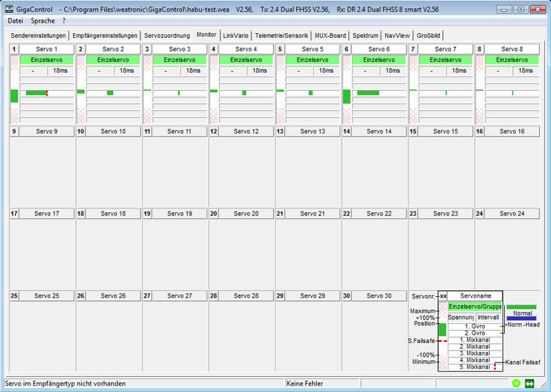
Task: Click the Intervall legend field
Action: click(488, 317)
